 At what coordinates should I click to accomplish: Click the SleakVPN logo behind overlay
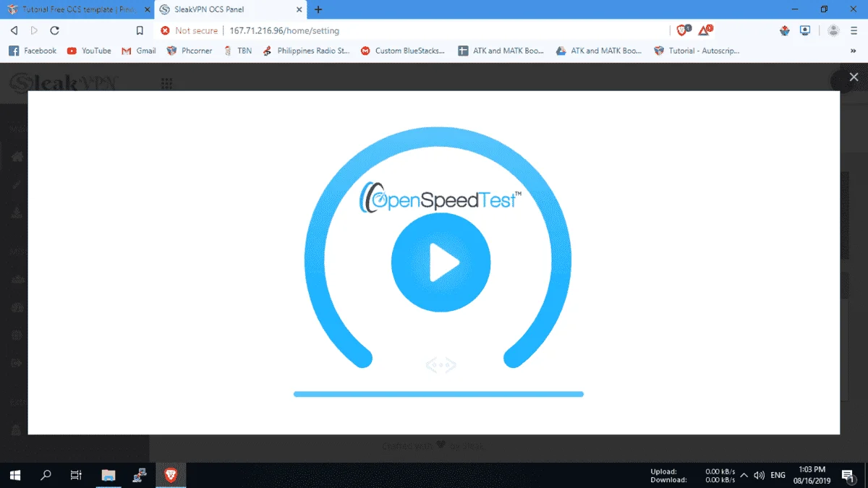pyautogui.click(x=64, y=83)
